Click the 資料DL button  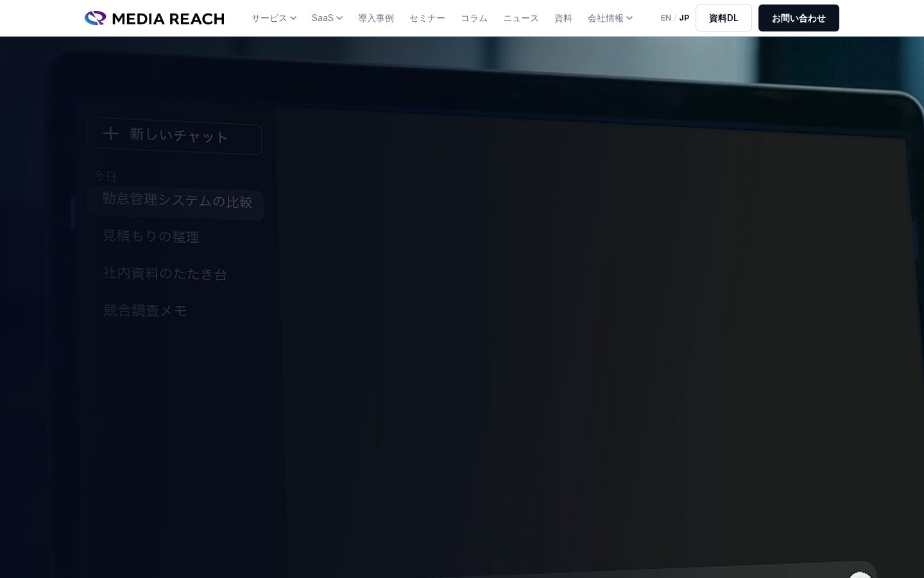[x=724, y=18]
